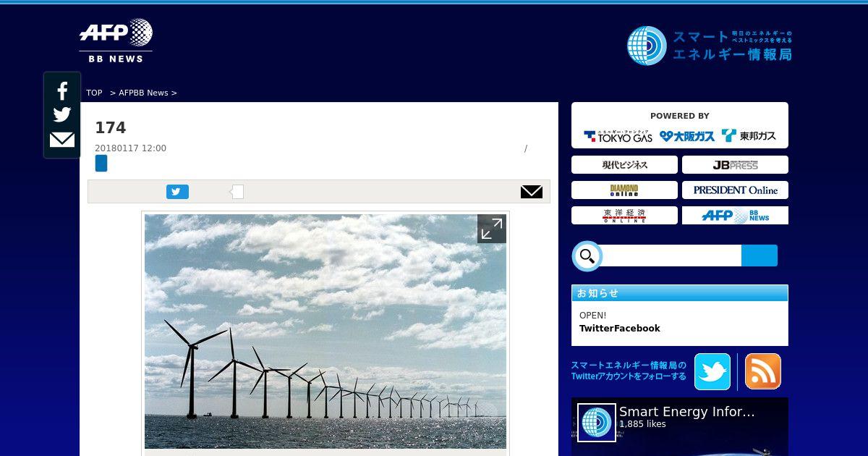Click the wind turbine article photo
Viewport: 868px width, 456px height.
click(325, 332)
